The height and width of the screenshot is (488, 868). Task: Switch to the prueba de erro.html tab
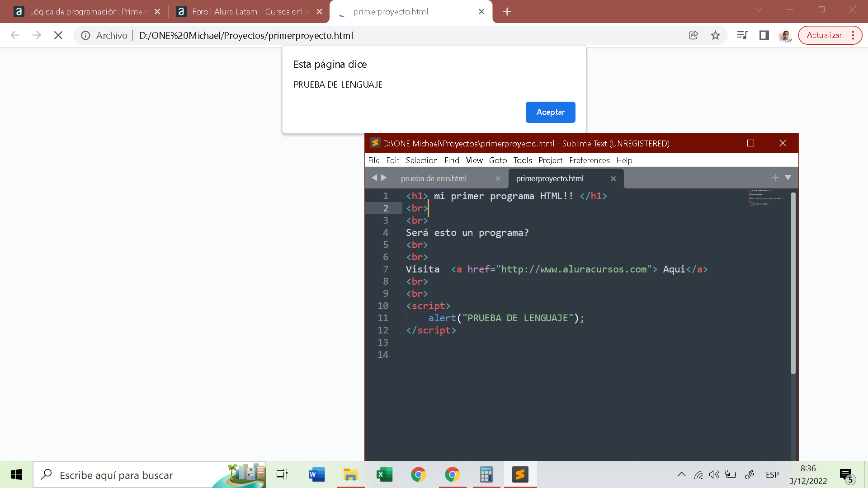[434, 178]
